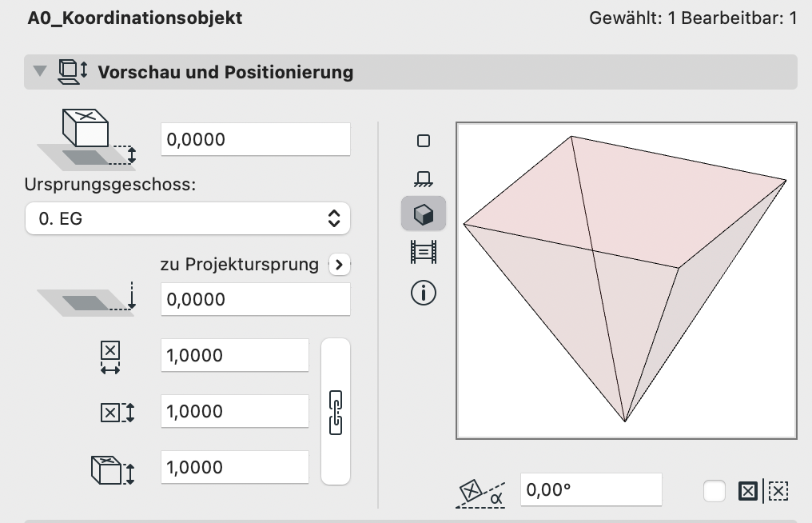
Task: Click the object height field next to cube icon
Action: point(235,467)
